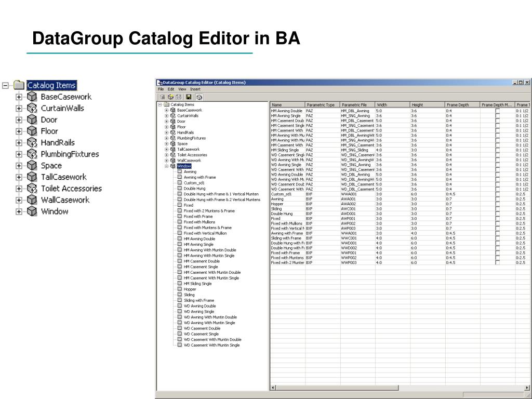Click the item icon beside Custom_sd1 in tree
This screenshot has height=399, width=532.
tap(179, 183)
